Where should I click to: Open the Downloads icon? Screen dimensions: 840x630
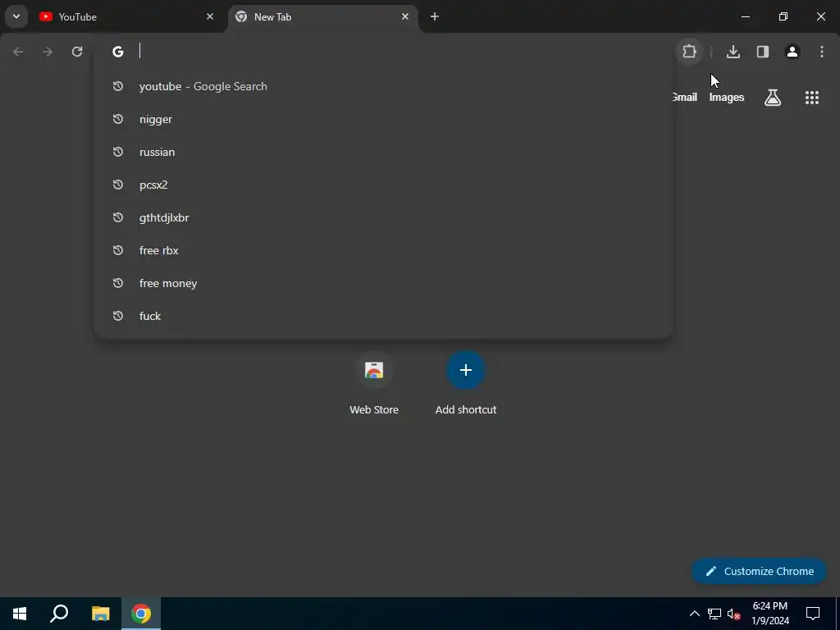(733, 52)
